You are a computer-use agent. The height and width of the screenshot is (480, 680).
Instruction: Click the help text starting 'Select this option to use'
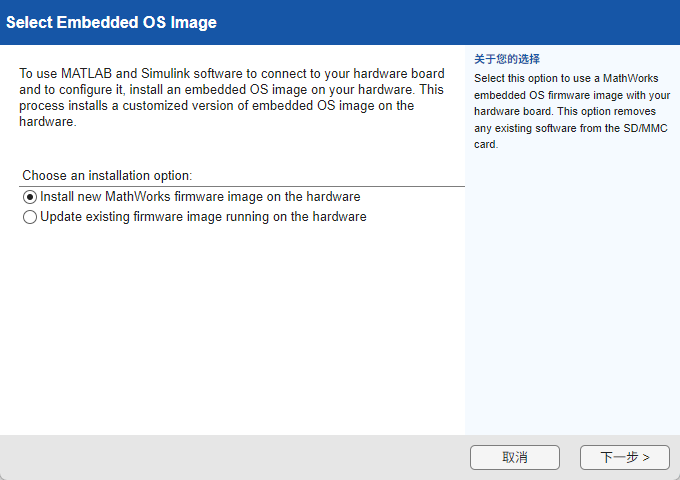(x=572, y=111)
